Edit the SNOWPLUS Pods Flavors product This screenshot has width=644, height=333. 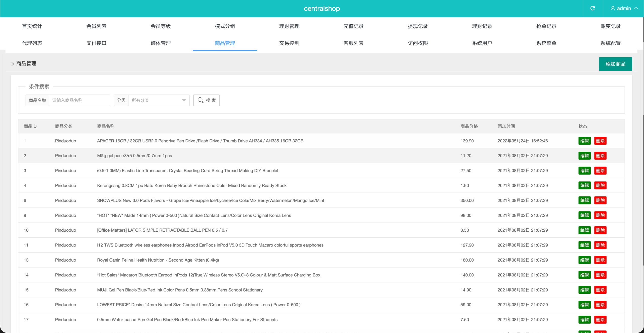pyautogui.click(x=584, y=200)
